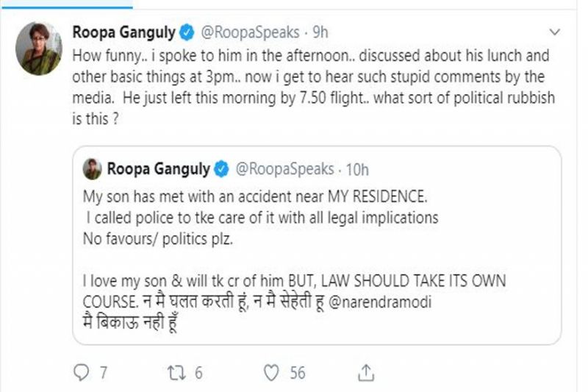The height and width of the screenshot is (392, 588).
Task: Like the tweet with heart icon
Action: tap(272, 373)
